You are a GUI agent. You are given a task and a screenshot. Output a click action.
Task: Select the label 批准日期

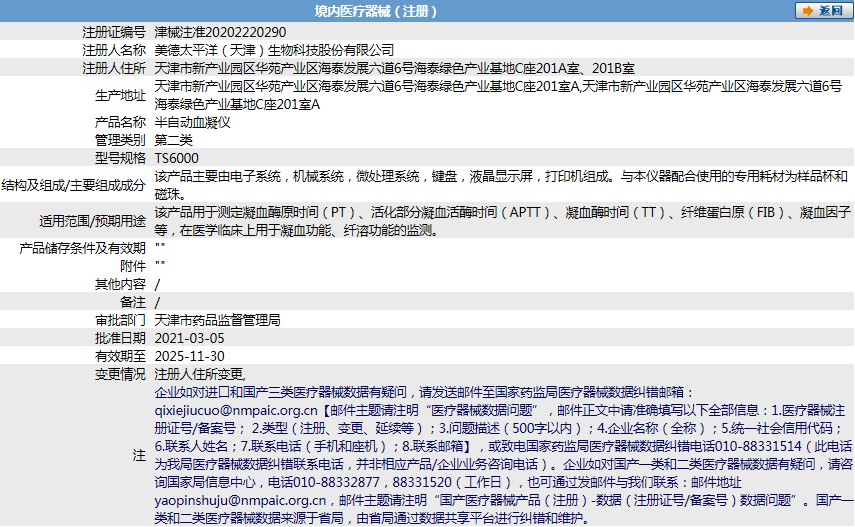121,338
